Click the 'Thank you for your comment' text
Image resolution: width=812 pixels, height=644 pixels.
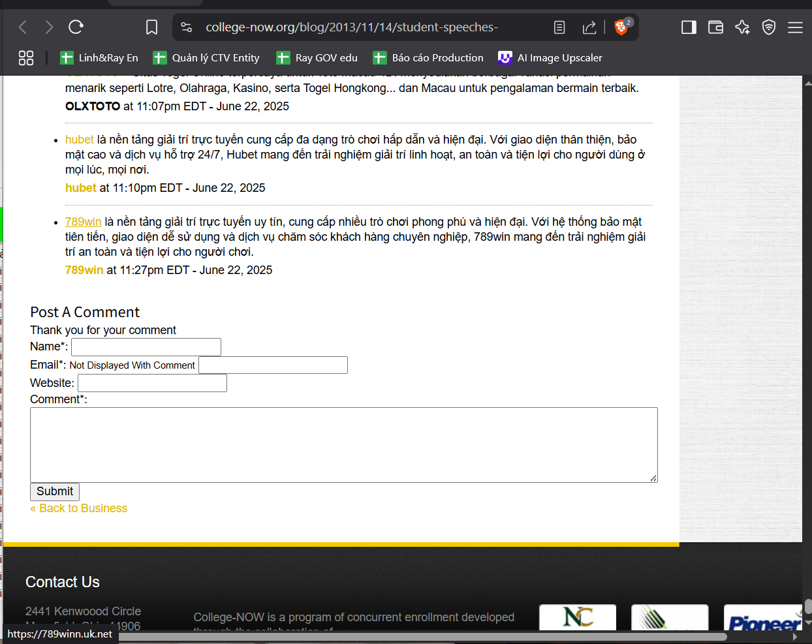coord(103,330)
